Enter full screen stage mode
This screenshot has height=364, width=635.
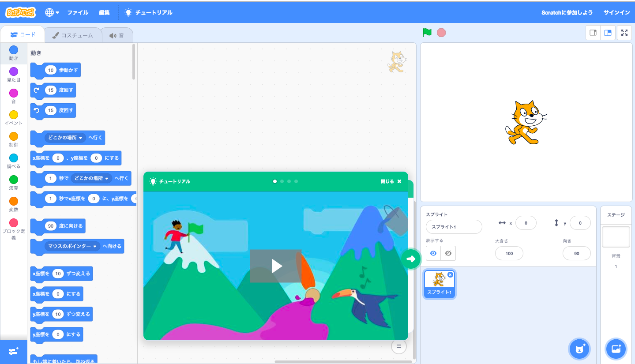[624, 33]
